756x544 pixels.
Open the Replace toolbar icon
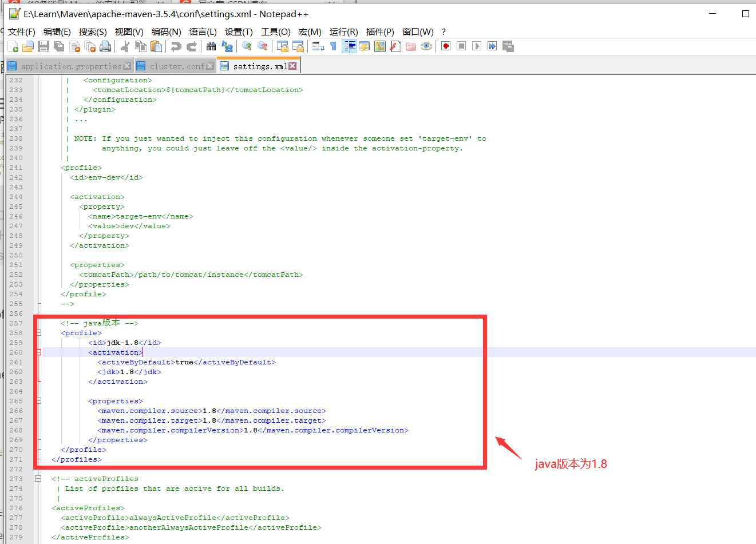click(227, 46)
